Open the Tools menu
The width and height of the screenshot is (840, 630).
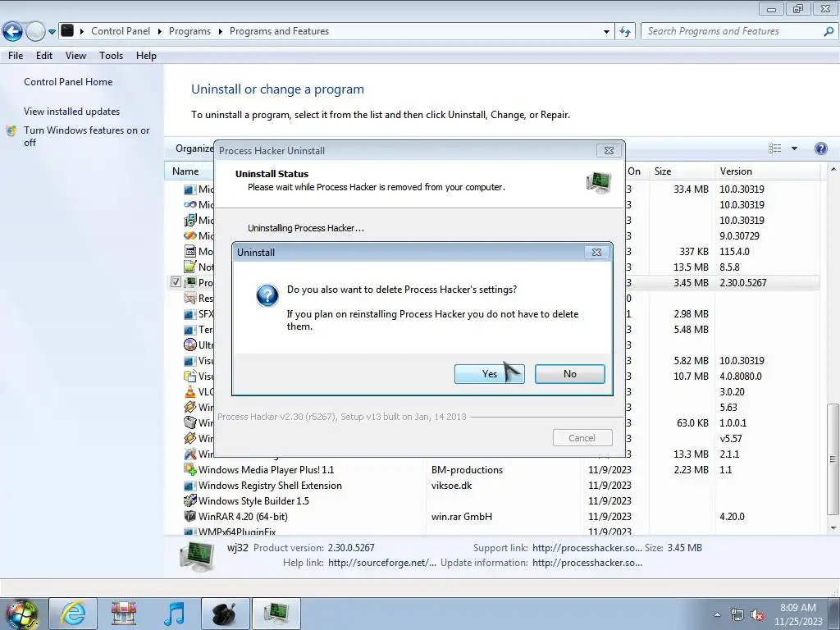111,56
